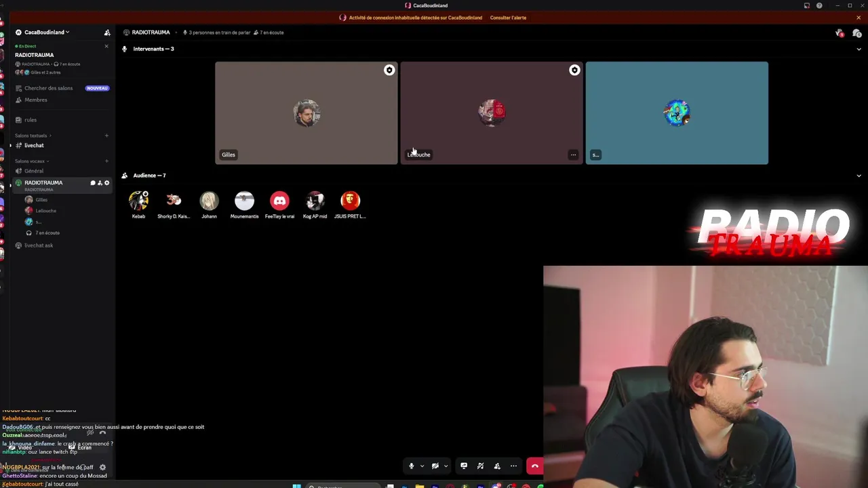Start screen sharing

464,466
